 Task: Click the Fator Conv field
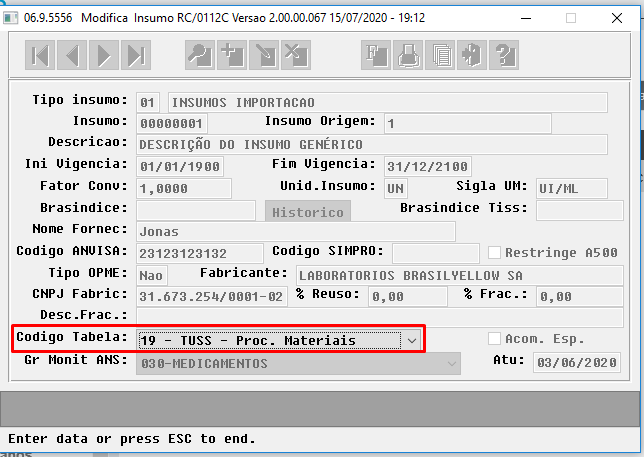tap(184, 188)
